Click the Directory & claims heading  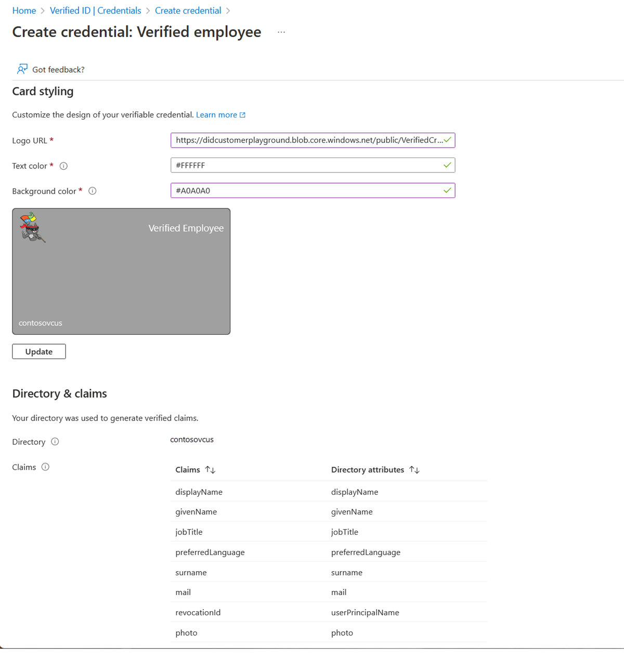[59, 393]
